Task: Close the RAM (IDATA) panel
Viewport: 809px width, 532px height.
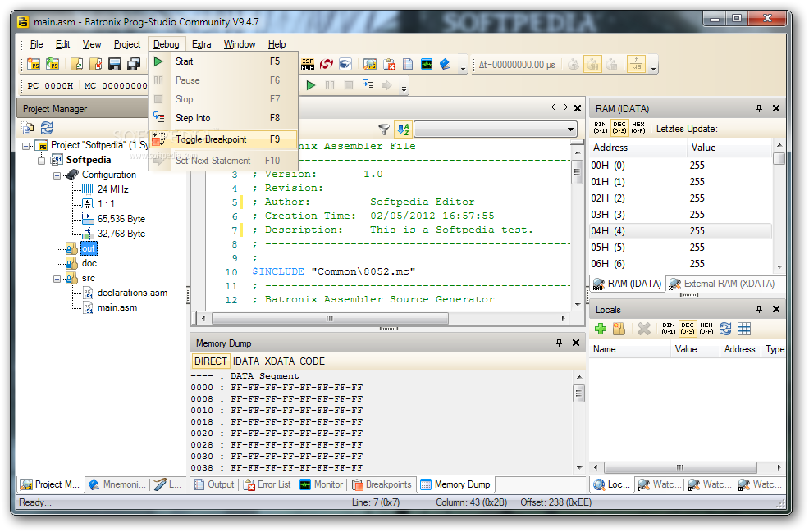Action: pos(776,108)
